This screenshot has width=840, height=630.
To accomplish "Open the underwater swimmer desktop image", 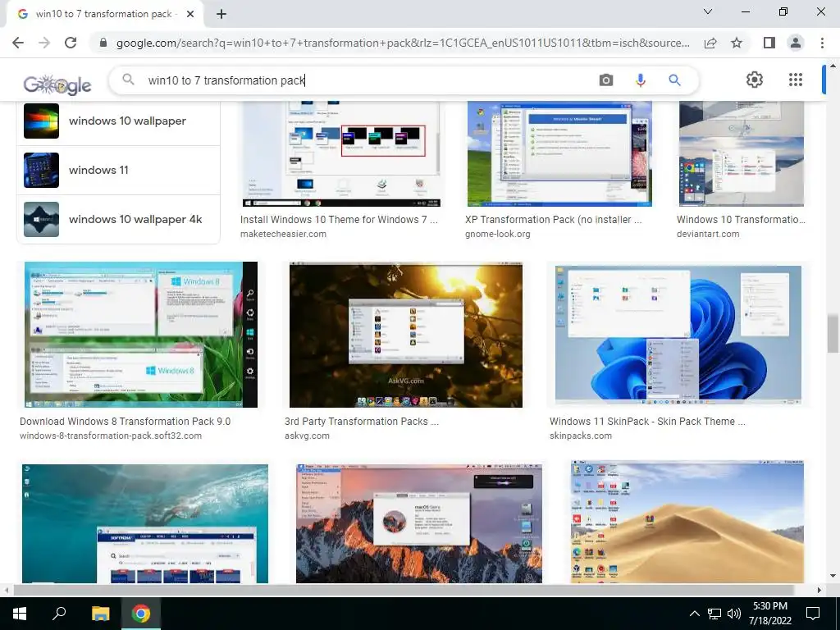I will pos(144,523).
